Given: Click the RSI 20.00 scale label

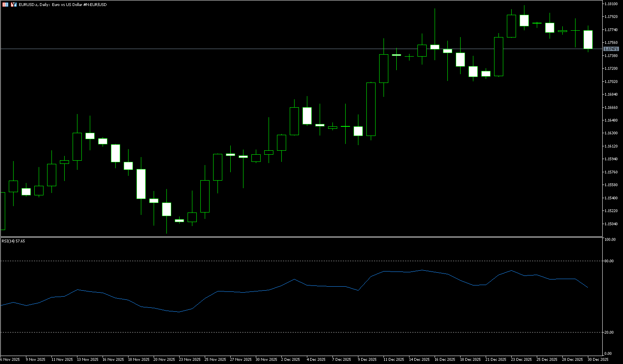Looking at the screenshot, I should [609, 333].
